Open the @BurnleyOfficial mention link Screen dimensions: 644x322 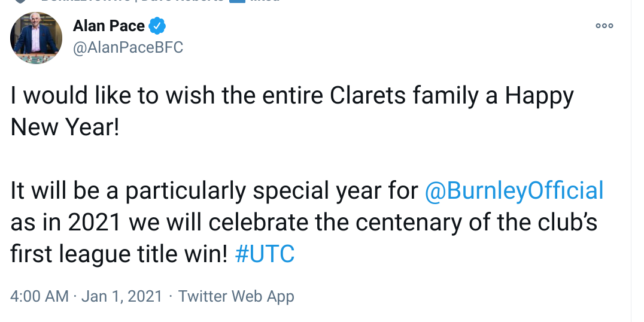point(514,191)
